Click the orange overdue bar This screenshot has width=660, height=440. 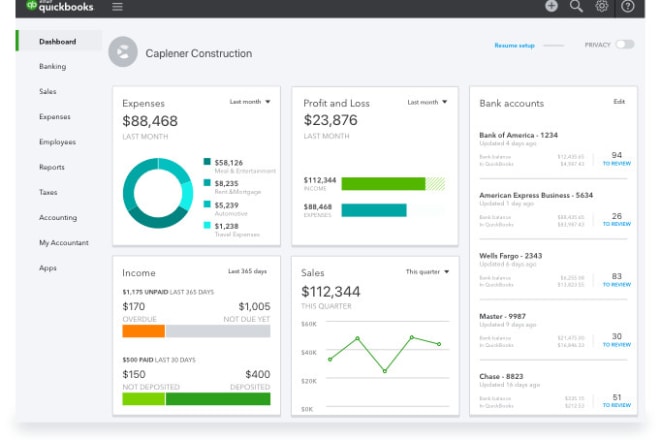point(144,331)
